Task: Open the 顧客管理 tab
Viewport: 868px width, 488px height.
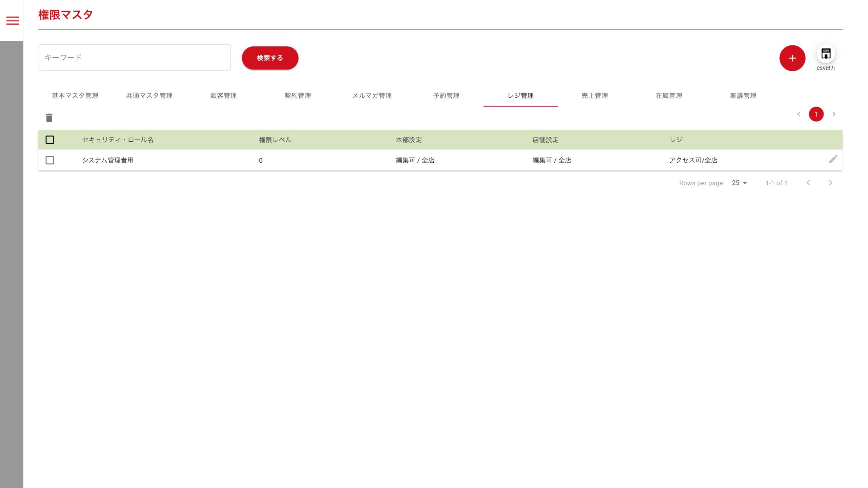Action: pyautogui.click(x=223, y=96)
